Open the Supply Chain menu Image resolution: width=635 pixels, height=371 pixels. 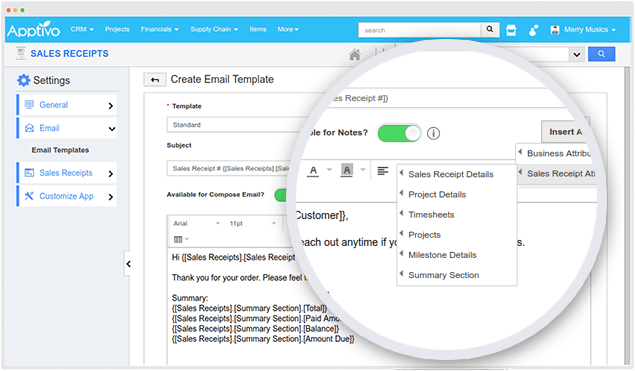214,29
